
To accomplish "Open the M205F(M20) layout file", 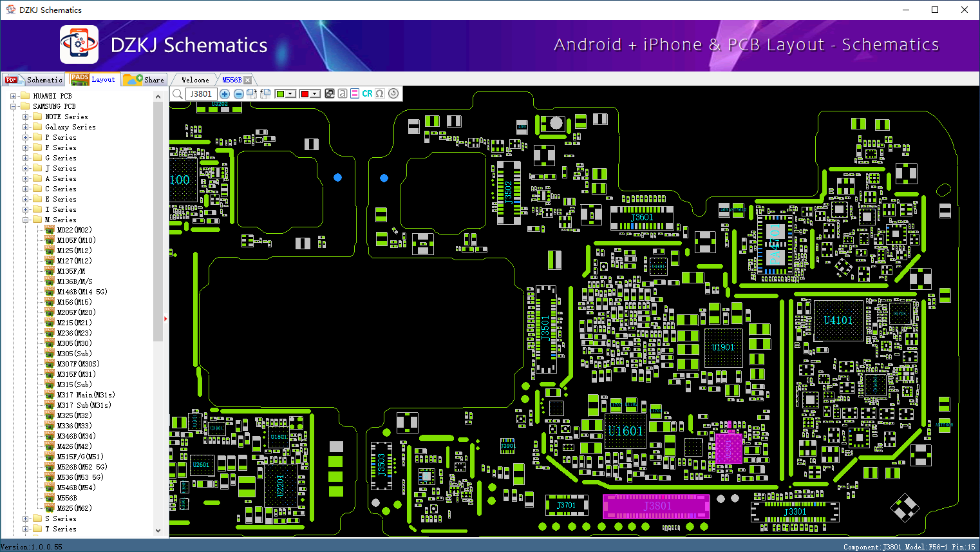I will pyautogui.click(x=76, y=312).
